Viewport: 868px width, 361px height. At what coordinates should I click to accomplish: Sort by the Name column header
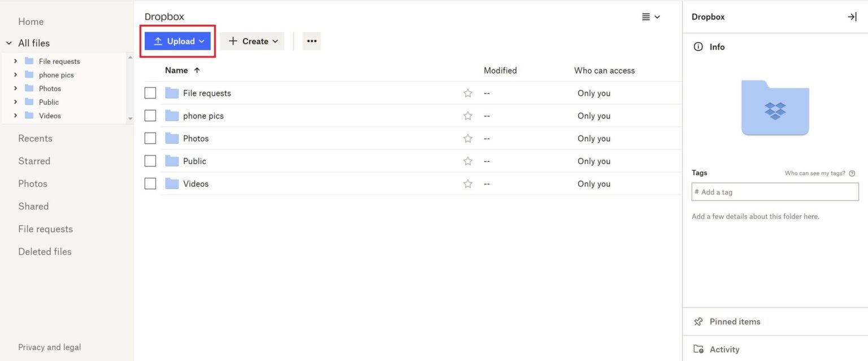coord(176,71)
